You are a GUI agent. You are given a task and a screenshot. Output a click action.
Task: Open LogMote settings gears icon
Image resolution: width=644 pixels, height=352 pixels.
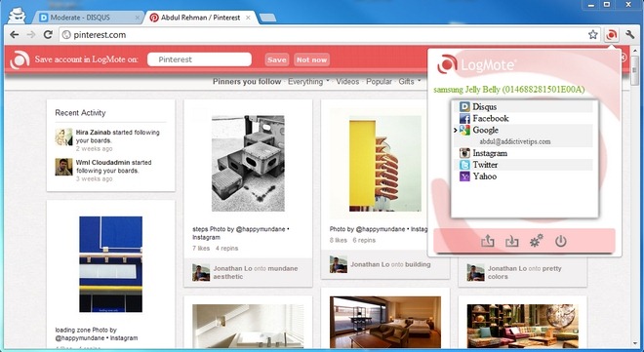(x=537, y=241)
